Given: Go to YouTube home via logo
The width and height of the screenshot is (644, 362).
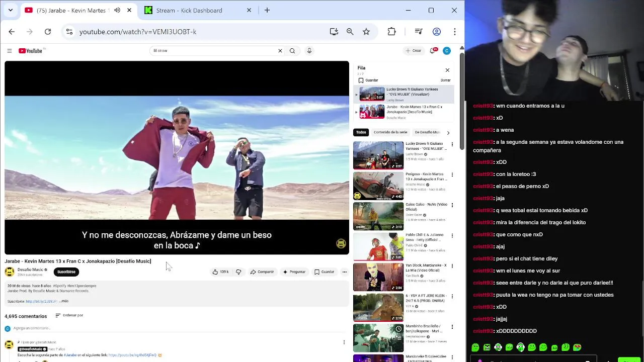Looking at the screenshot, I should tap(31, 51).
